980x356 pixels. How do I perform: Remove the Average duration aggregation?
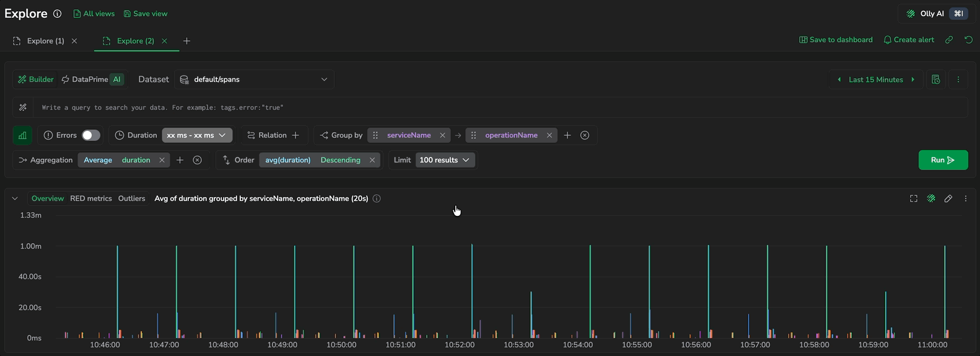coord(162,160)
